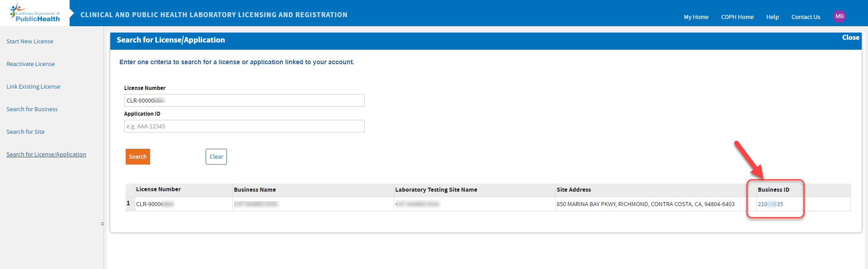Viewport: 868px width, 269px height.
Task: Select Contact Us in the header
Action: (x=806, y=17)
